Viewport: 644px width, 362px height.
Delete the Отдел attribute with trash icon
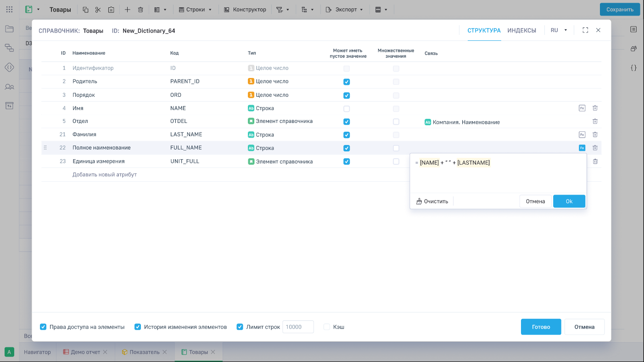pyautogui.click(x=595, y=122)
